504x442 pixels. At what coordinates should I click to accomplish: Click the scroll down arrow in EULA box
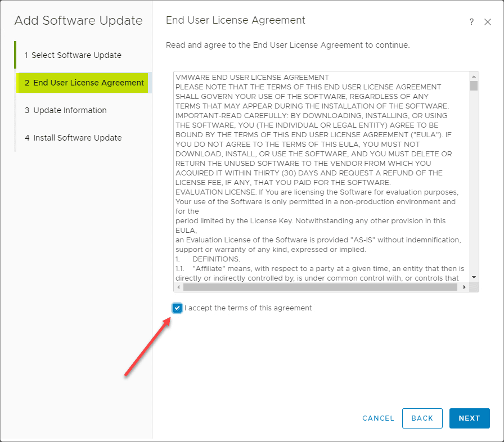pyautogui.click(x=474, y=277)
